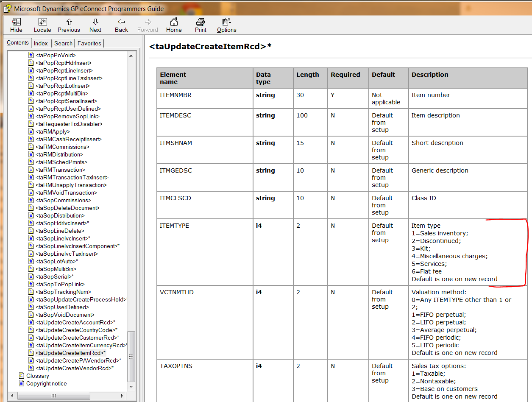Click the page icon beside taRMApply

point(31,131)
